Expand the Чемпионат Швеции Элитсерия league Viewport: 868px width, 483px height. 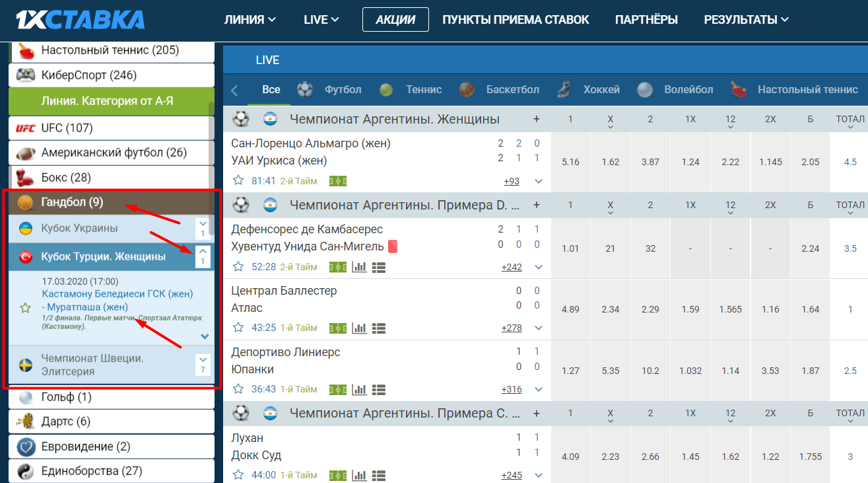(203, 365)
